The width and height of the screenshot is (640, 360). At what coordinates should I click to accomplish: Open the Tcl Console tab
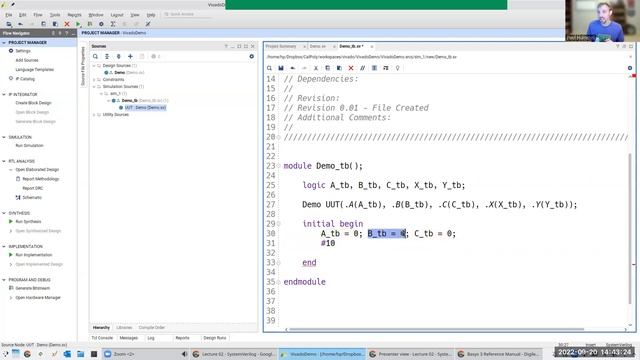point(102,338)
